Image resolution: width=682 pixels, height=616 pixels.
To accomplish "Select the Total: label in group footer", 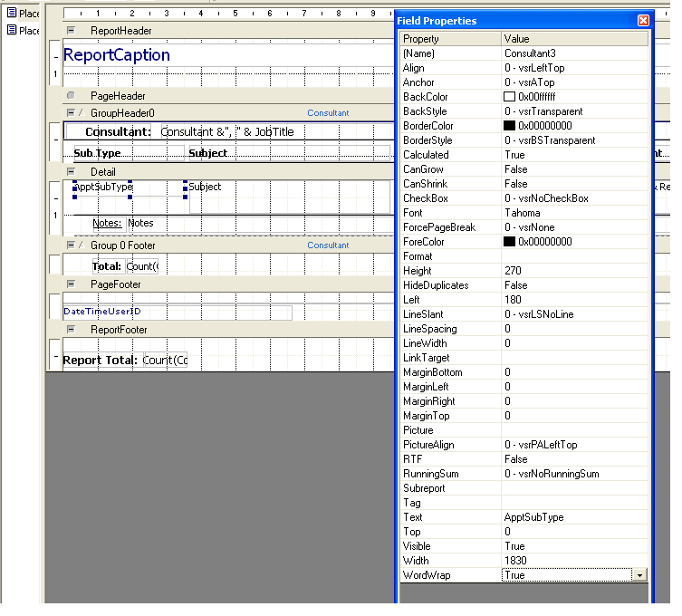I will (107, 266).
